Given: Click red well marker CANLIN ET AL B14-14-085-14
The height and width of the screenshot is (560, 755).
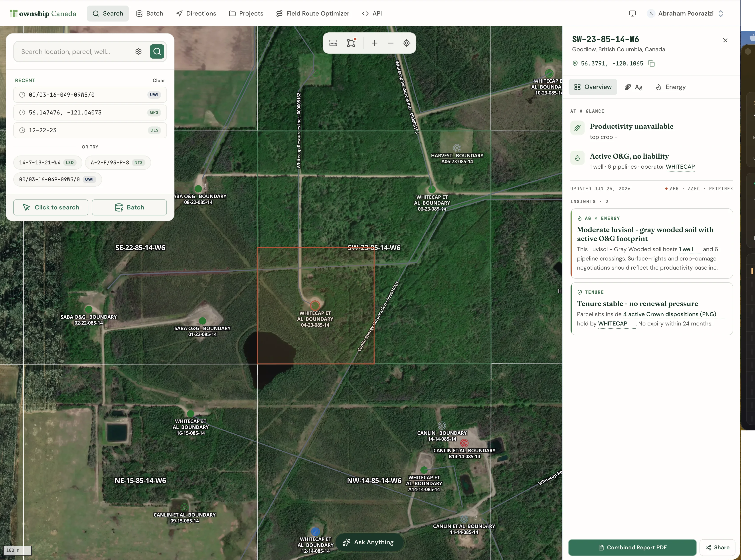Looking at the screenshot, I should click(464, 443).
